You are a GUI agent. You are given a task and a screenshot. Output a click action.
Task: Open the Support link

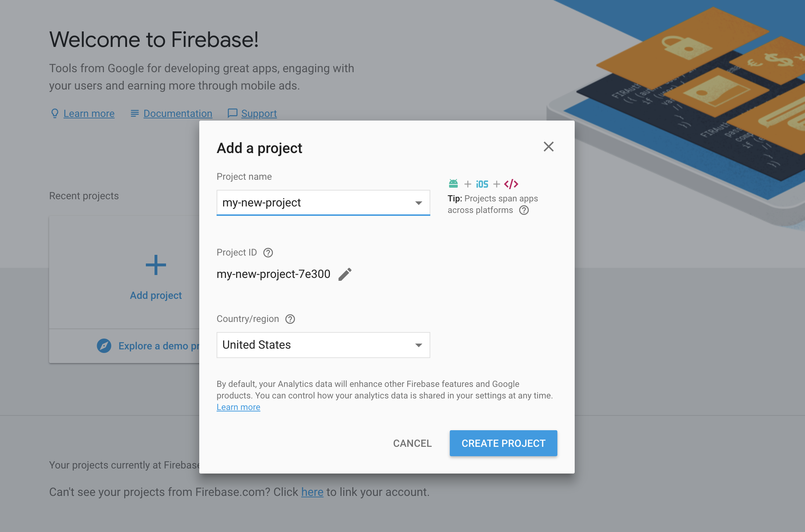[259, 113]
